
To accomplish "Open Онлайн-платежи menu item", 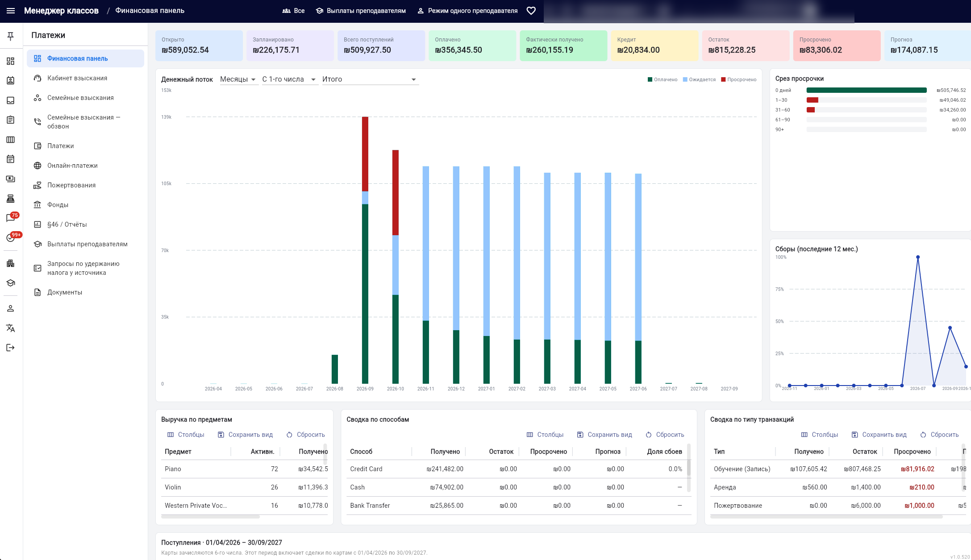I will 85,166.
